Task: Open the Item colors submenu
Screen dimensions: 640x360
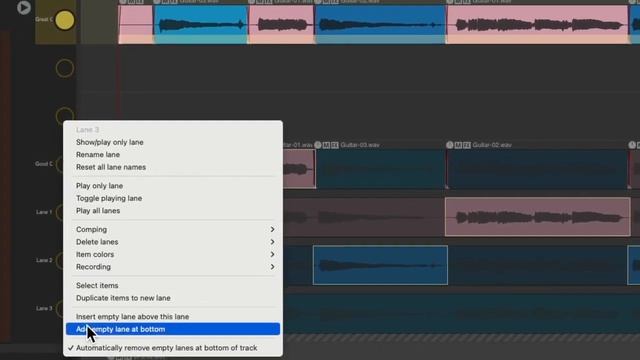Action: click(x=173, y=254)
